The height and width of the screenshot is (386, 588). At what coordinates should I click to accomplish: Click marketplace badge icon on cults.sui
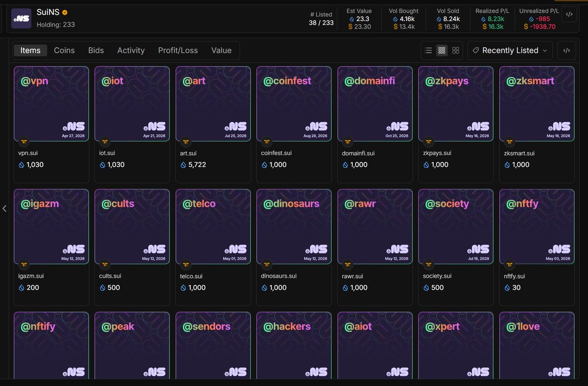click(105, 265)
